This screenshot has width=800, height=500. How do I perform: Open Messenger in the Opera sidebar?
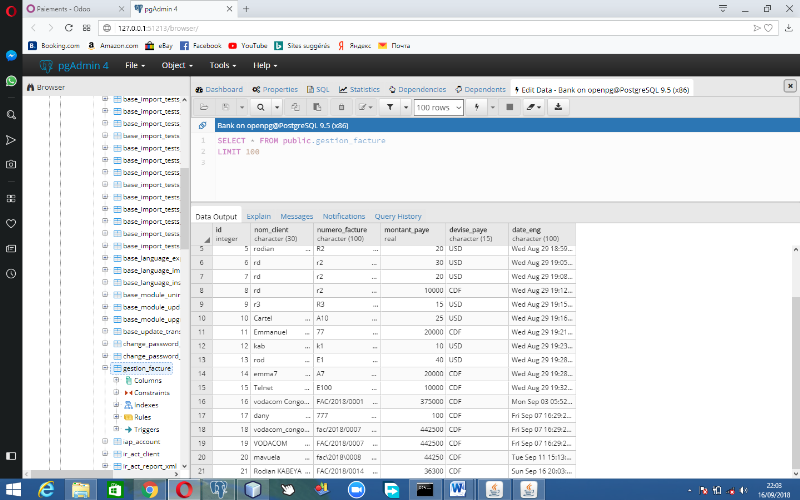tap(11, 56)
